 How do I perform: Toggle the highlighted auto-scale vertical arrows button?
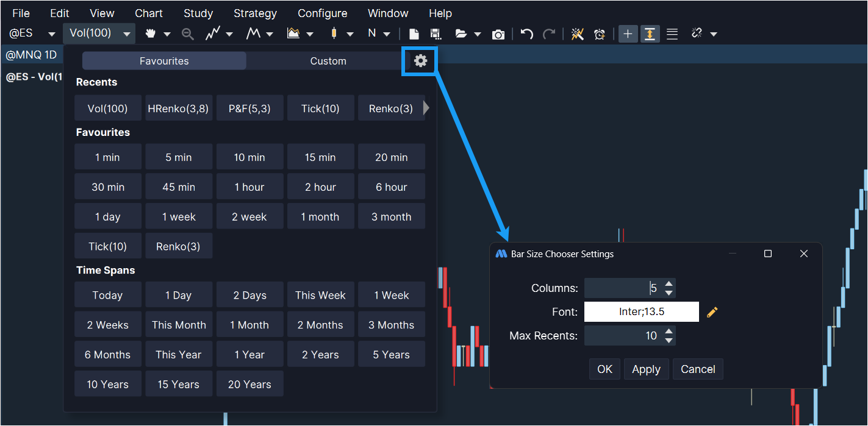coord(650,34)
